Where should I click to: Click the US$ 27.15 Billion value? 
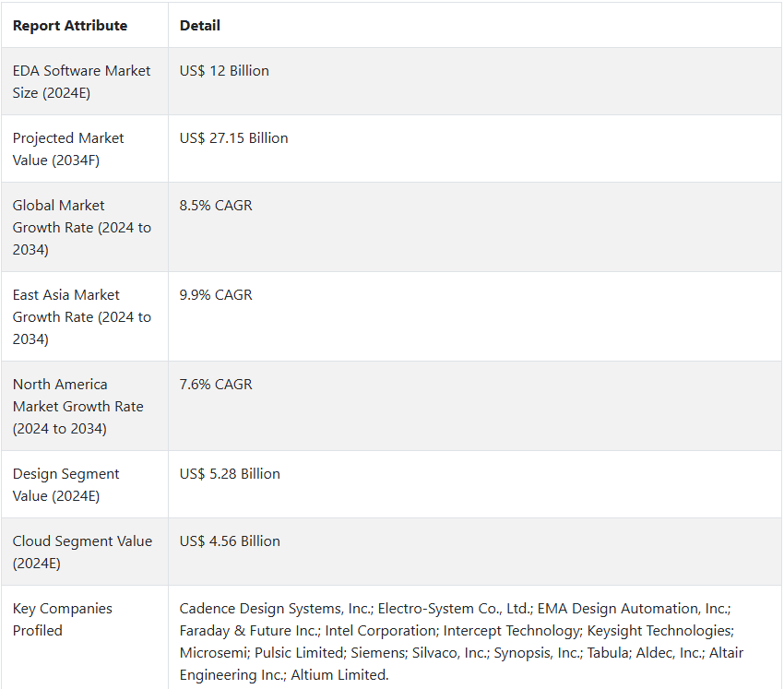pyautogui.click(x=233, y=138)
